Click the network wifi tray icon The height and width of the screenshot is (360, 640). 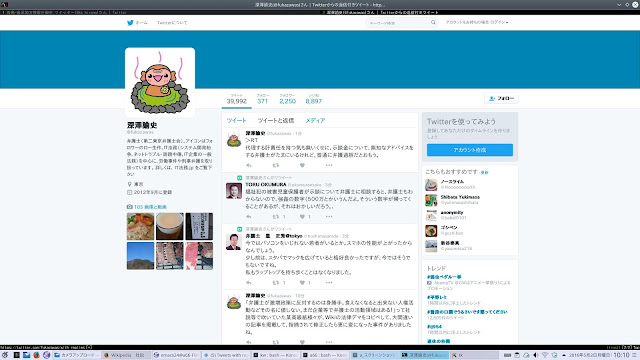point(545,355)
